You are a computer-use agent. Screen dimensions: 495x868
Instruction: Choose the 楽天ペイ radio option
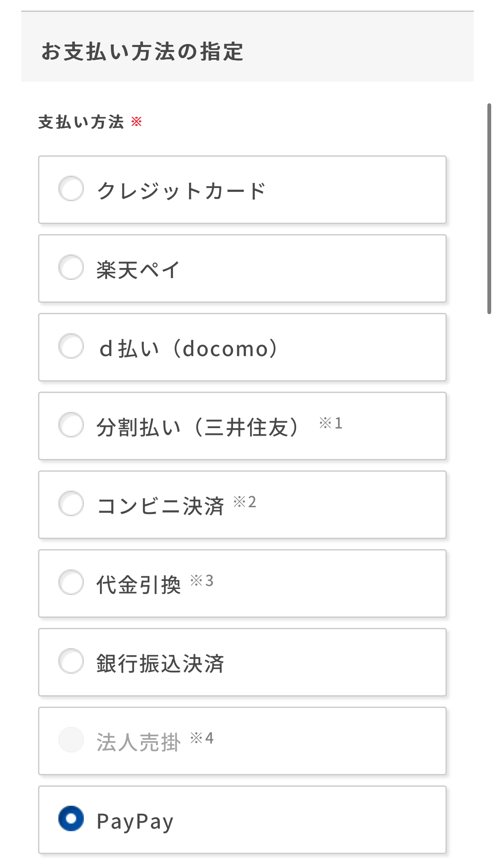click(71, 267)
